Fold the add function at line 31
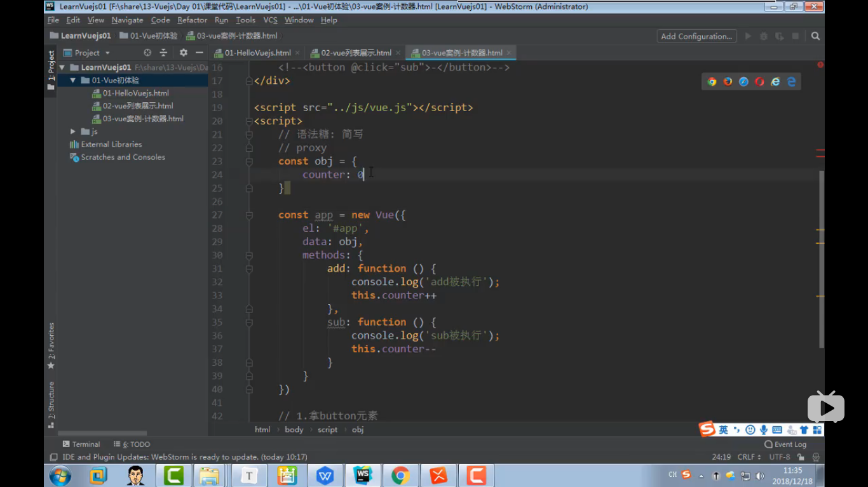The width and height of the screenshot is (868, 487). pos(249,269)
